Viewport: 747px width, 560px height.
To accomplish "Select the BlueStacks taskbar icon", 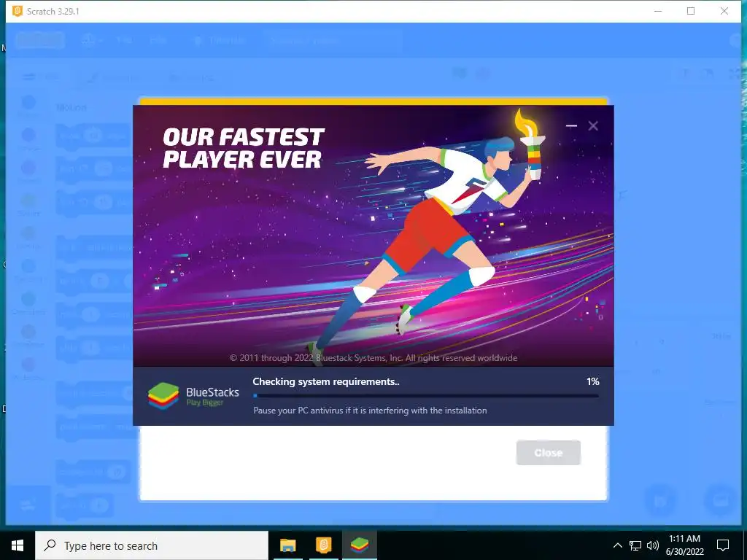I will [x=359, y=545].
